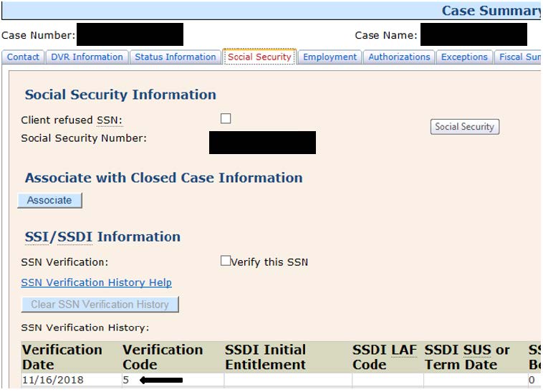
Task: Open the SSN Verification History Help link
Action: click(96, 283)
